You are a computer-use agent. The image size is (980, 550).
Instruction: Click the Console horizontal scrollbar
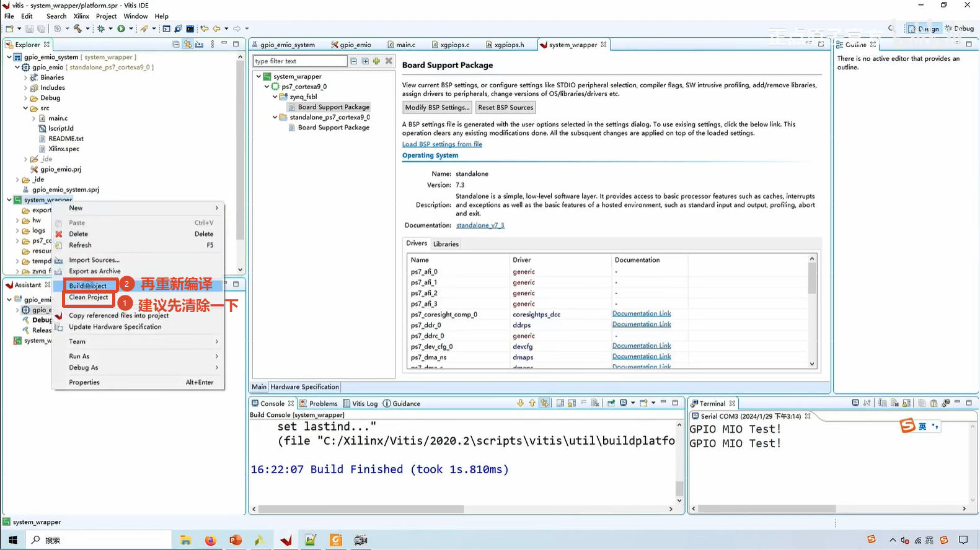(361, 509)
